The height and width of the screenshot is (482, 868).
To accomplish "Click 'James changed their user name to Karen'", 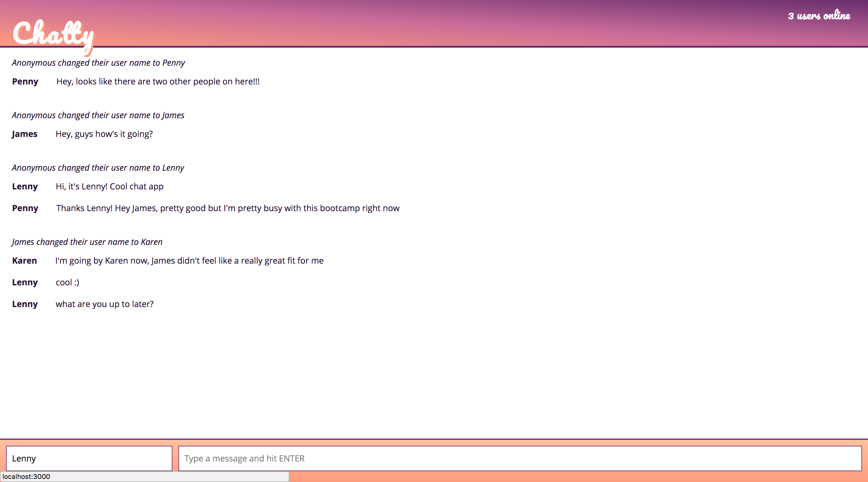I will pyautogui.click(x=87, y=242).
